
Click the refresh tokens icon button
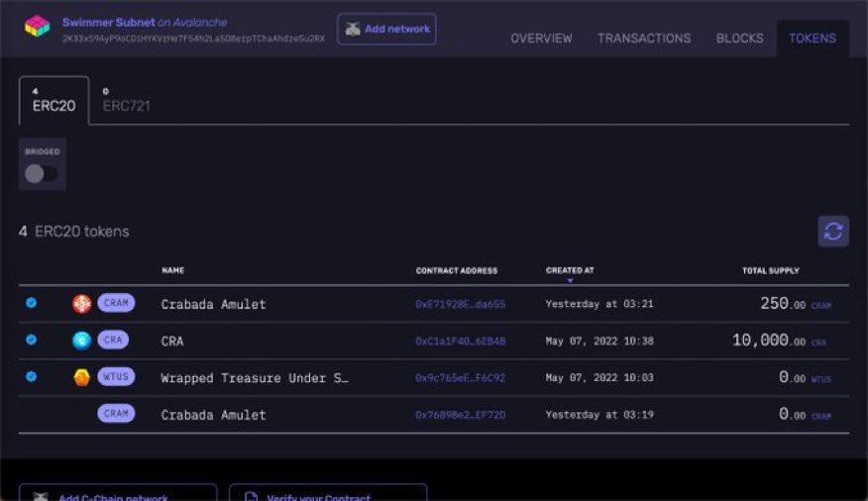[x=833, y=231]
